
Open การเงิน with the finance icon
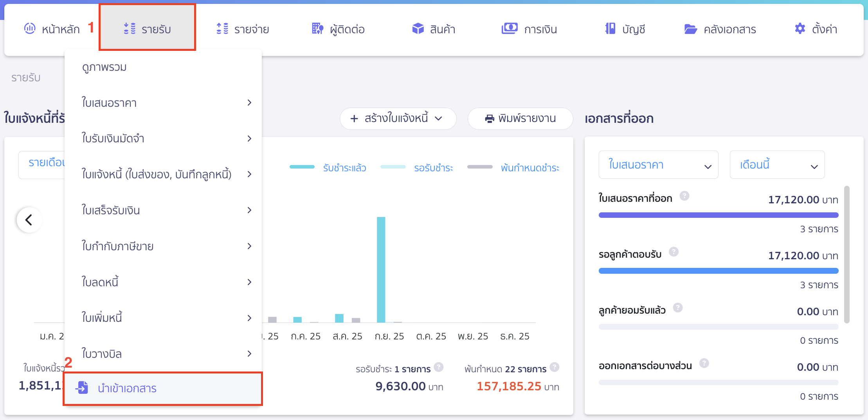[509, 29]
